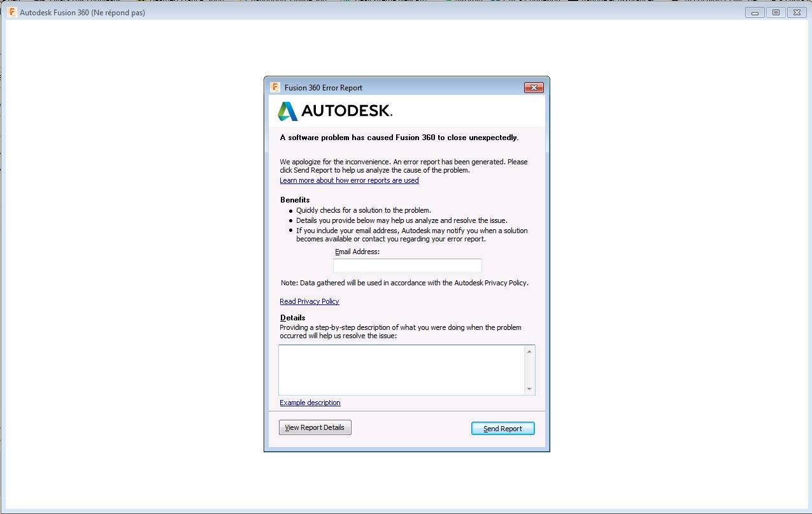Viewport: 812px width, 514px height.
Task: Click the 'Note: Data gathered will be used' text
Action: tap(404, 283)
